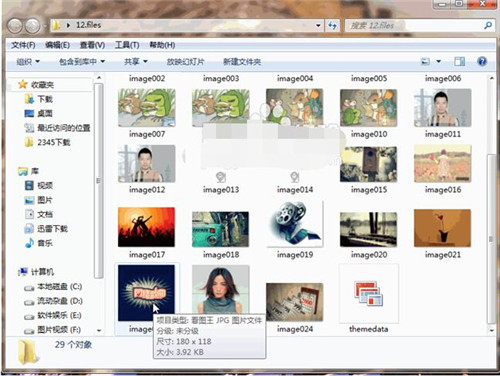
Task: Open the address bar history dropdown arrow
Action: point(318,25)
